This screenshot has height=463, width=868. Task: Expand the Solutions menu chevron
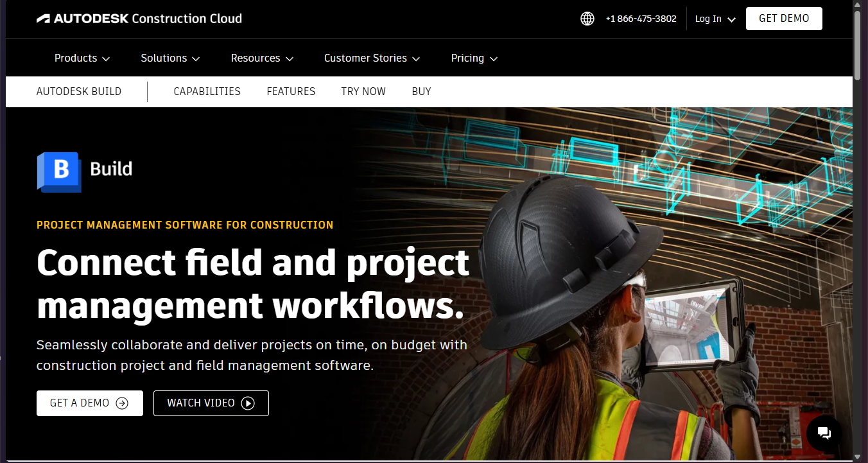(196, 58)
